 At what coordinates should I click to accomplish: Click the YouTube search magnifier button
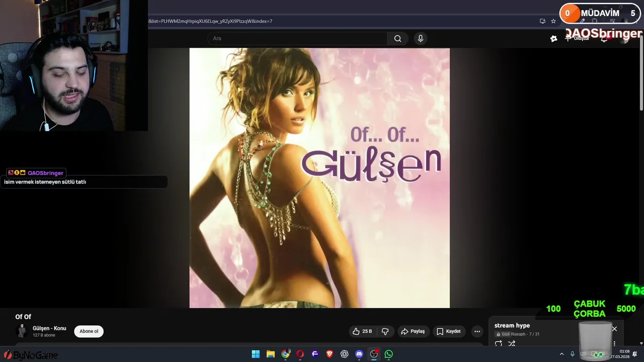click(397, 39)
